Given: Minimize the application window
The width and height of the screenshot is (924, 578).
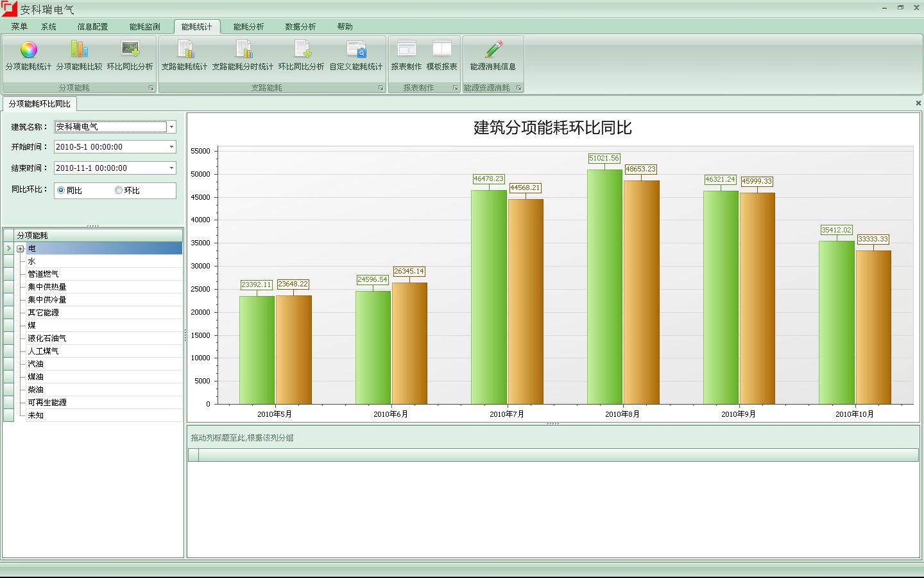Looking at the screenshot, I should point(885,8).
